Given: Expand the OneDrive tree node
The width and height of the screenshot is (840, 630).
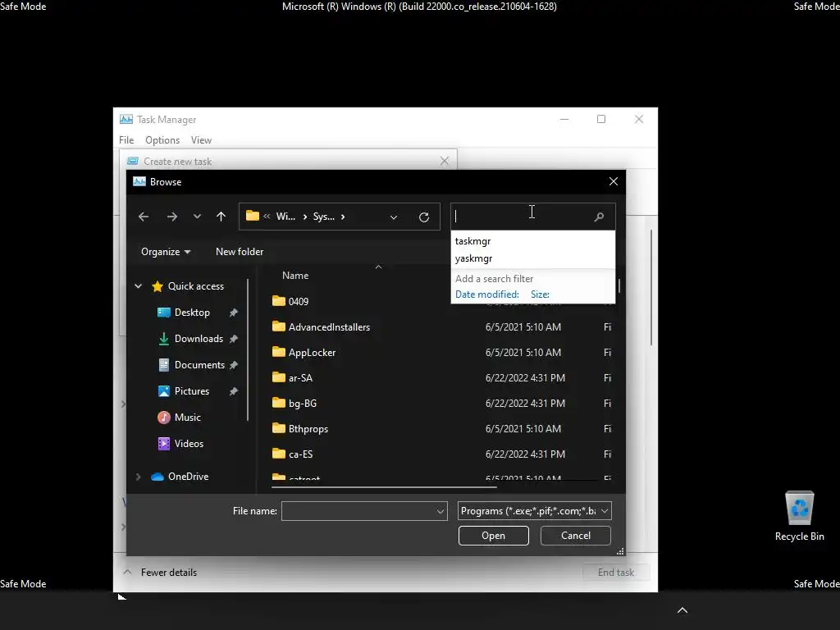Looking at the screenshot, I should pyautogui.click(x=138, y=477).
